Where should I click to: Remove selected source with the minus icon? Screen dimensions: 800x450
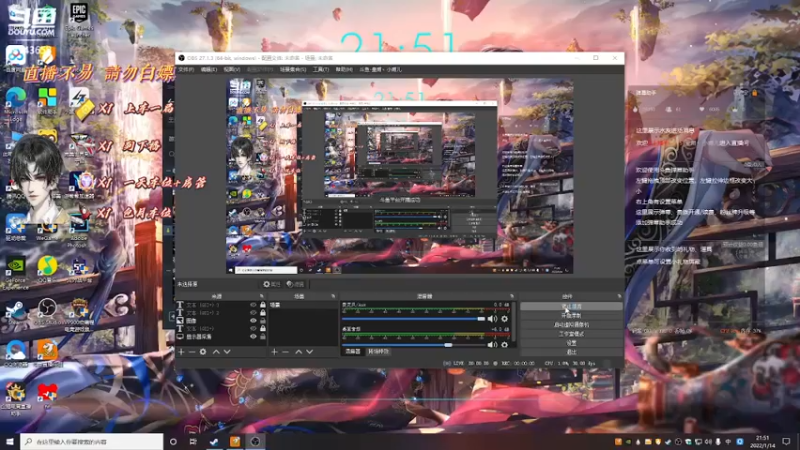tap(192, 352)
